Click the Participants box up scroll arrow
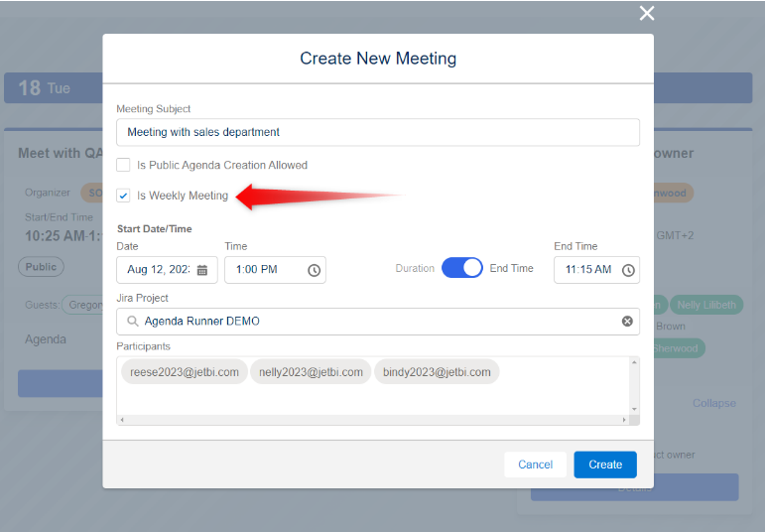This screenshot has height=532, width=765. coord(634,362)
